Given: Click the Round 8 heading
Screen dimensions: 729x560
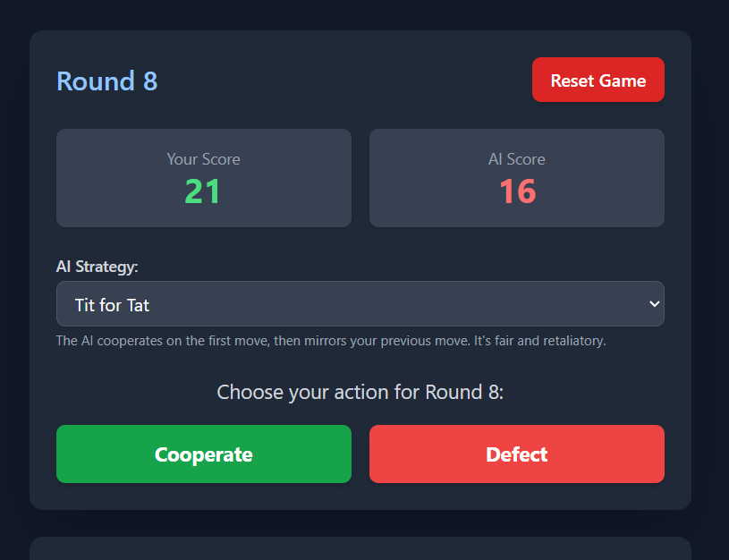Looking at the screenshot, I should coord(106,81).
